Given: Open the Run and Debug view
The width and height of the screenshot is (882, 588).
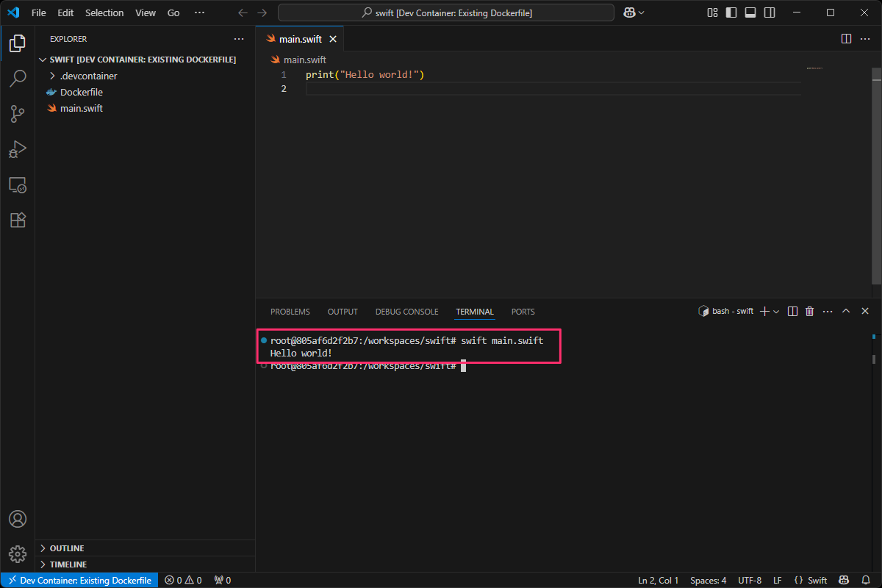Looking at the screenshot, I should (x=18, y=149).
